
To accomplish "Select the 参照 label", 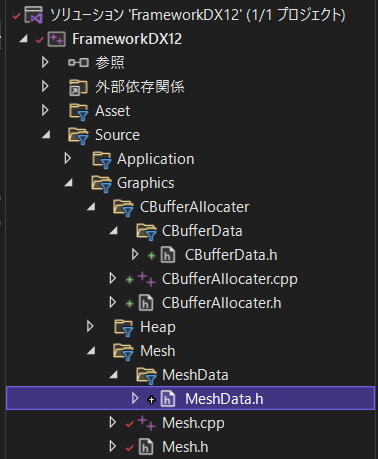I will (110, 63).
